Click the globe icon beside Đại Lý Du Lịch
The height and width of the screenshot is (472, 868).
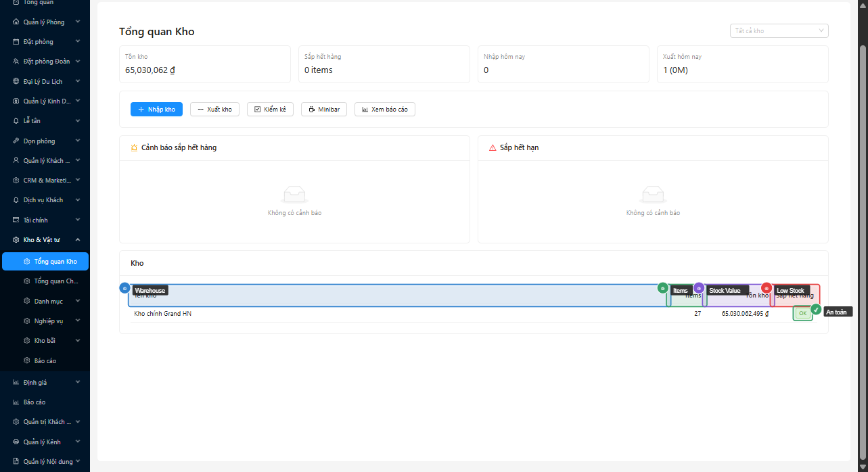point(16,81)
